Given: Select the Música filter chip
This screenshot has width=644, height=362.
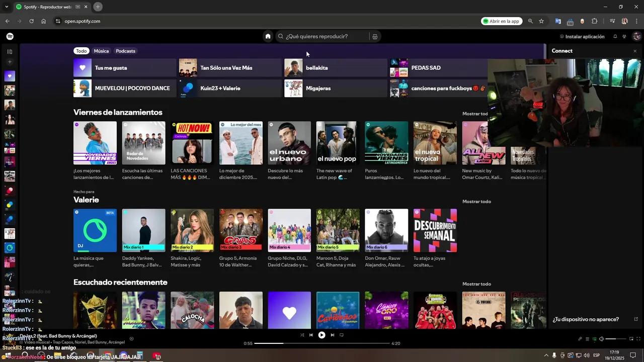Looking at the screenshot, I should 101,51.
